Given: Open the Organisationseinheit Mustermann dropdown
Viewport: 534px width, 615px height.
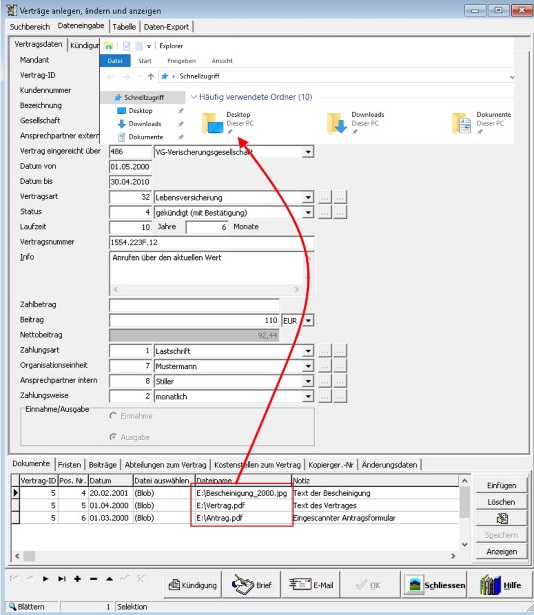Looking at the screenshot, I should (308, 366).
